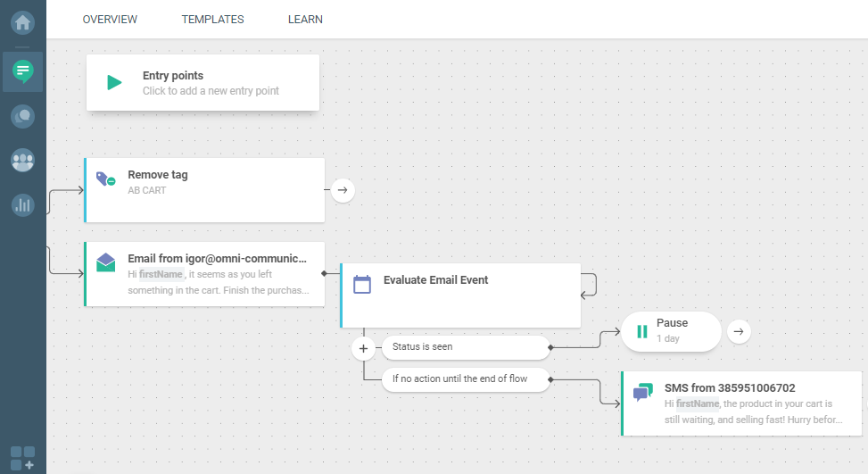This screenshot has height=474, width=868.
Task: Switch to the Overview tab
Action: 110,20
